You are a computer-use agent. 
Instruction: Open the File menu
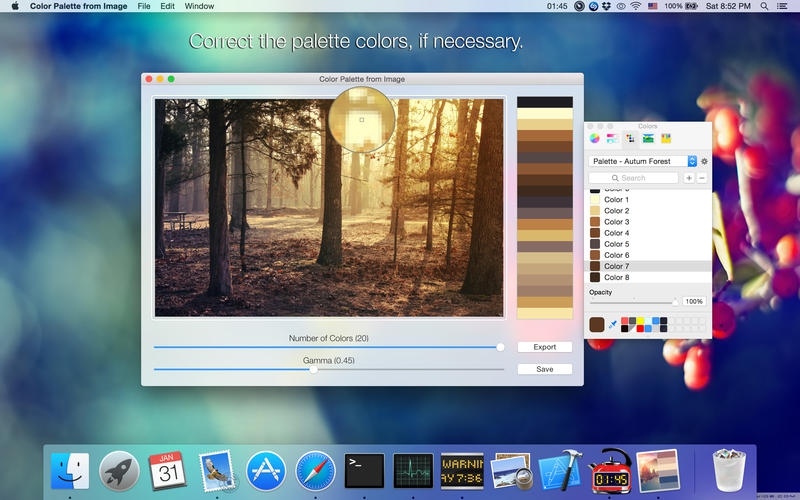(x=144, y=6)
